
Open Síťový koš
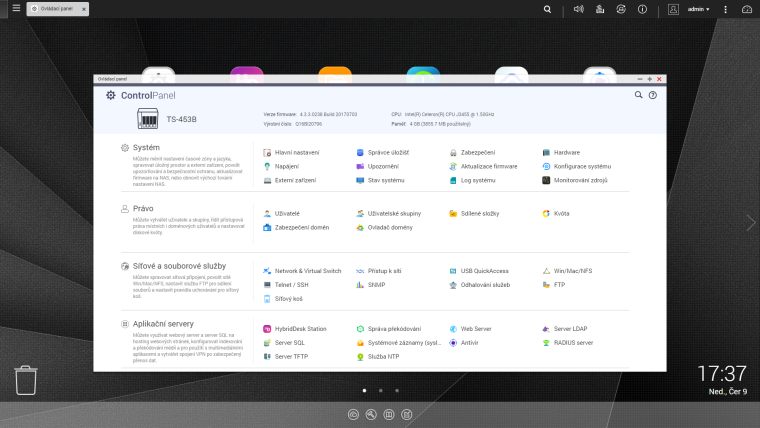tap(283, 299)
